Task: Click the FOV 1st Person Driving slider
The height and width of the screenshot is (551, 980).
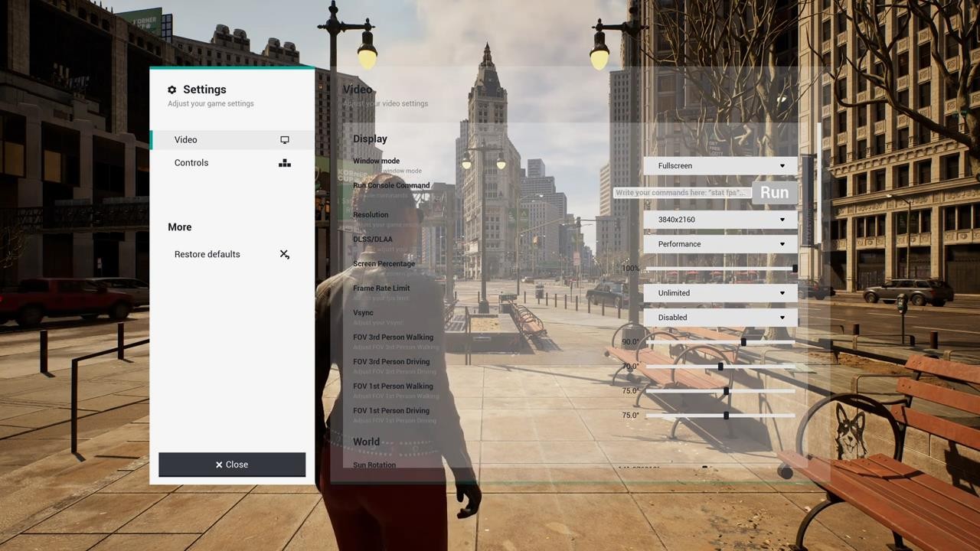Action: tap(727, 416)
